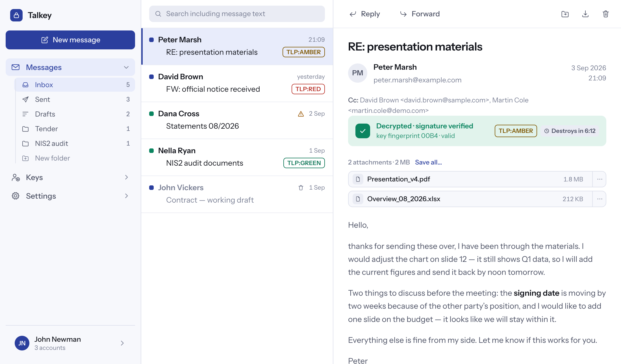Select the NIS2 audit folder
The image size is (621, 364).
pos(75,143)
